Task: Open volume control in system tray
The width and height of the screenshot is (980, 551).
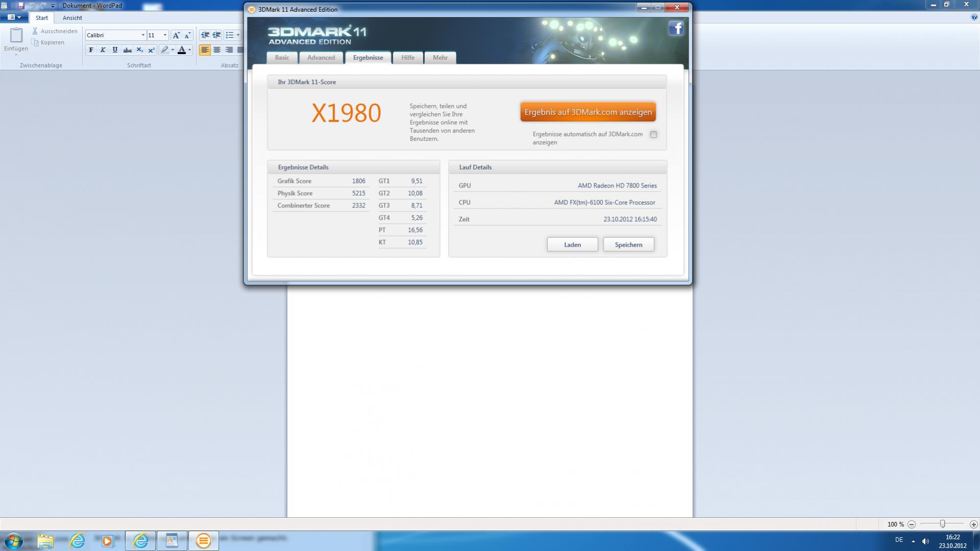Action: (x=925, y=541)
